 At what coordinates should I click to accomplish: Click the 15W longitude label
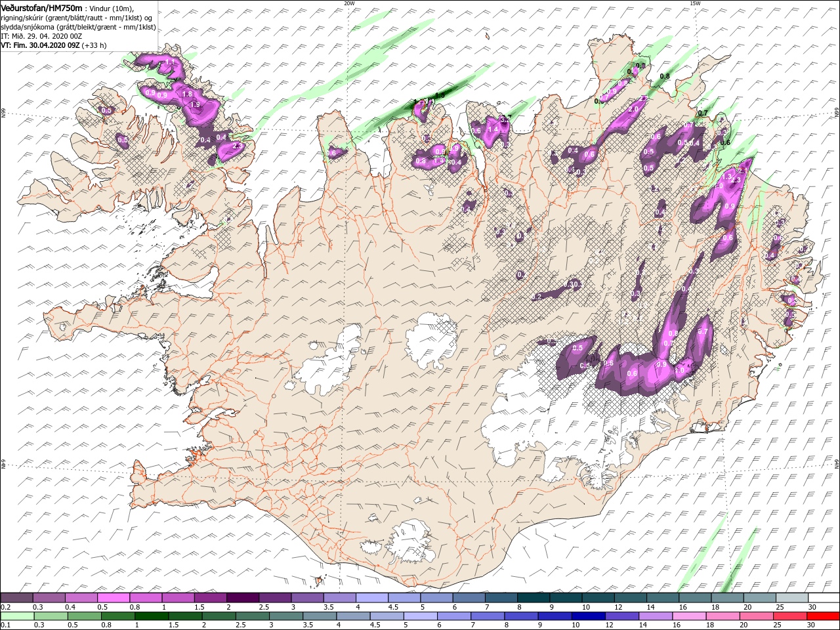695,3
